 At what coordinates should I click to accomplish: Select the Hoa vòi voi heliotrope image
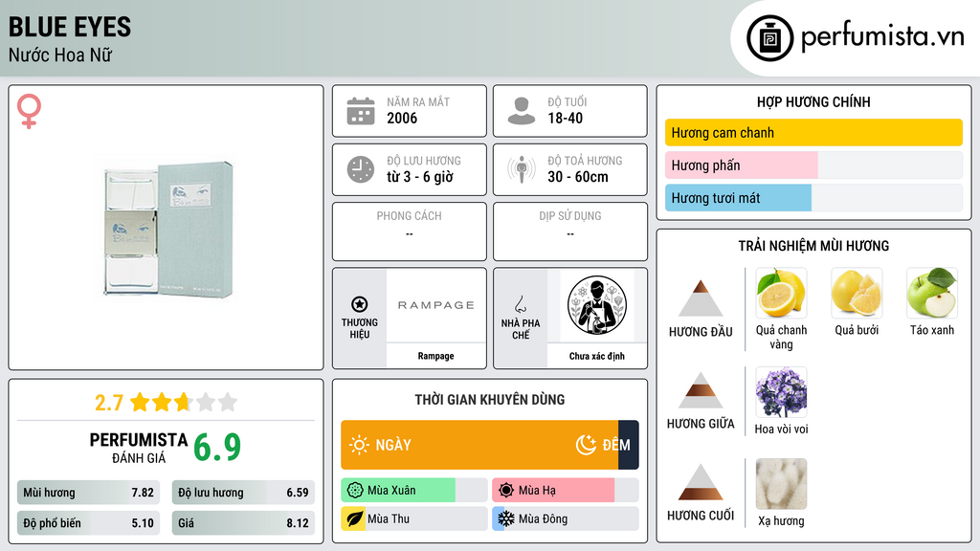pyautogui.click(x=781, y=392)
